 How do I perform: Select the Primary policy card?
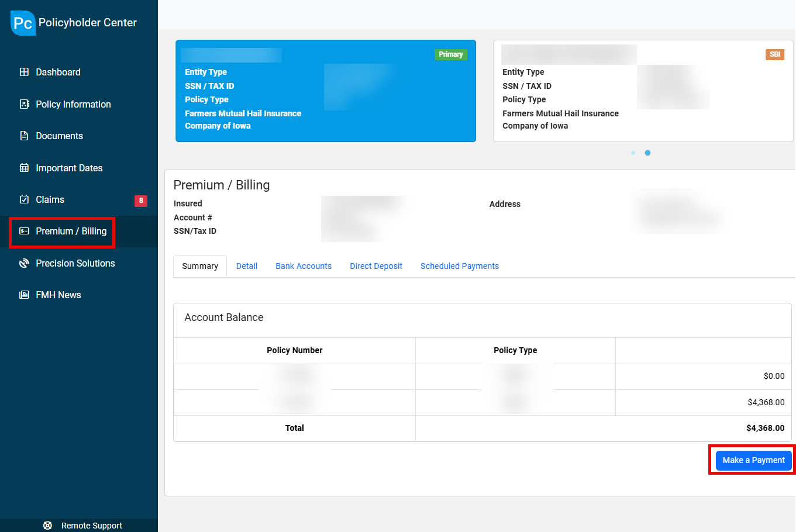click(x=325, y=91)
